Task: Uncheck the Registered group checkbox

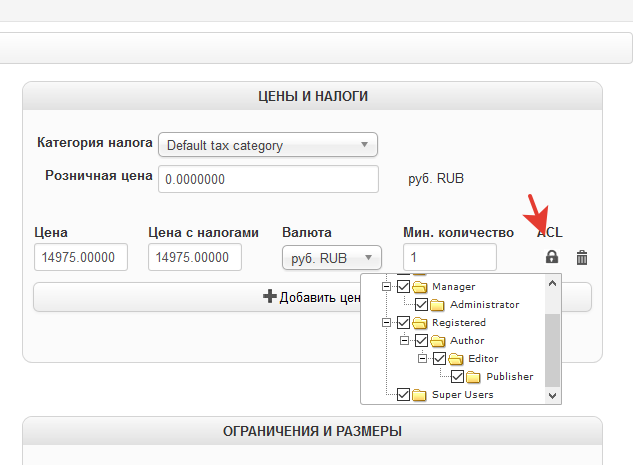Action: (403, 323)
